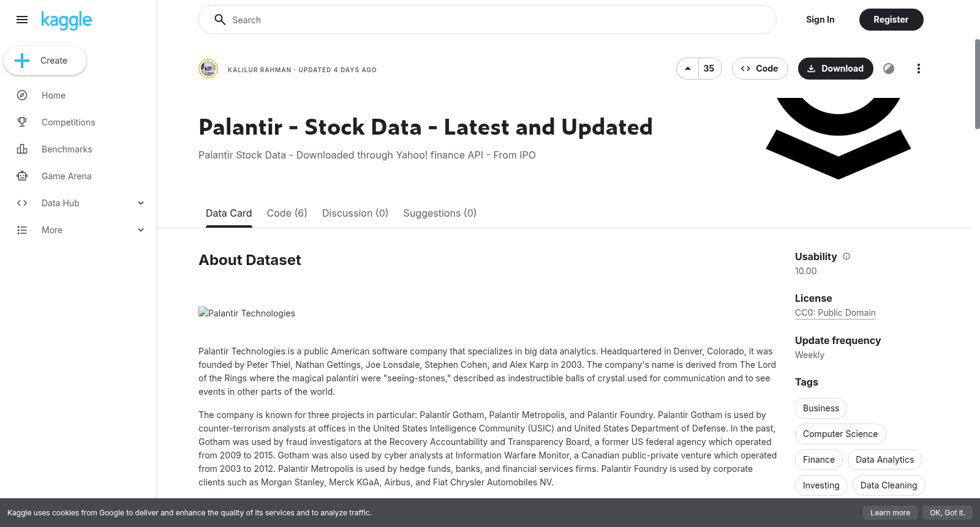This screenshot has width=980, height=527.
Task: Dismiss the cookie banner with OK, Got it
Action: pyautogui.click(x=947, y=513)
